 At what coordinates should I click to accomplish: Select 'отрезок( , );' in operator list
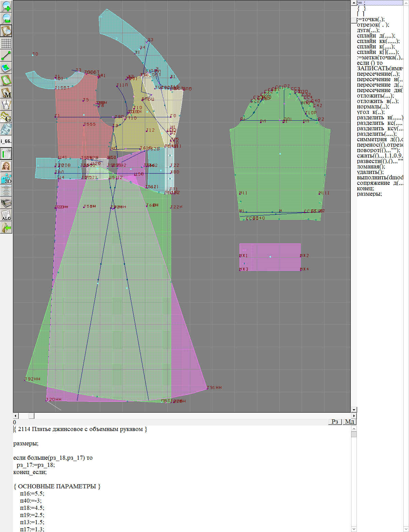tap(373, 25)
